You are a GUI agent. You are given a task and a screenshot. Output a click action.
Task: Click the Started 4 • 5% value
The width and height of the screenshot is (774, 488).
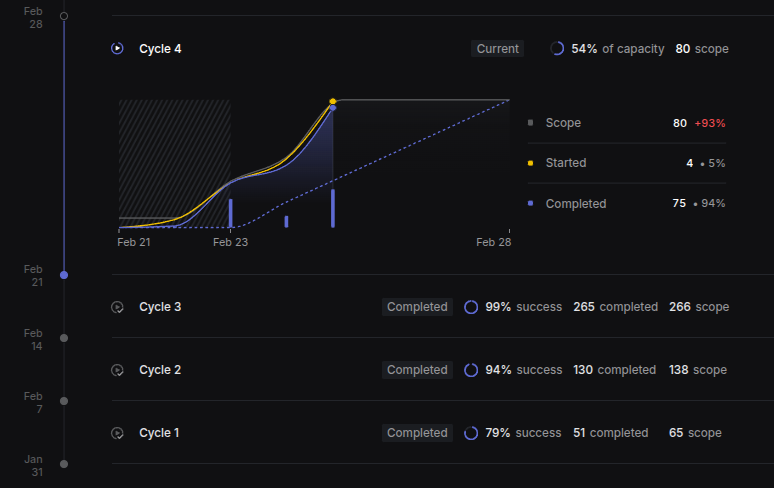(705, 163)
